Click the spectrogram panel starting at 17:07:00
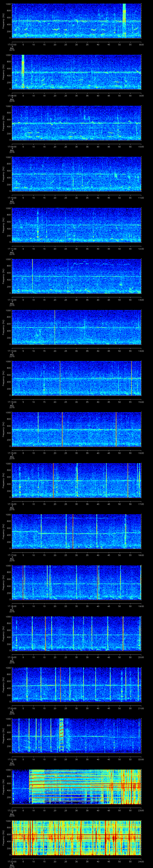Image resolution: width=153 pixels, height=868 pixels. (76, 21)
